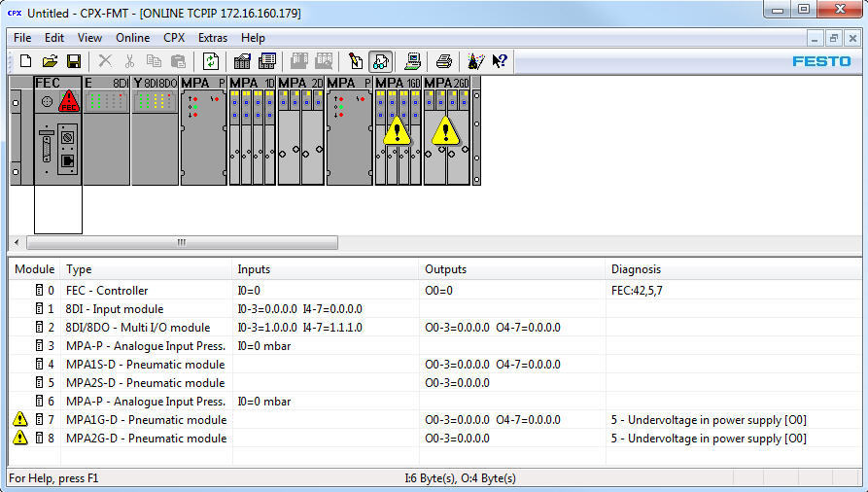Click the refresh/synchronize page icon
868x492 pixels.
pos(210,61)
